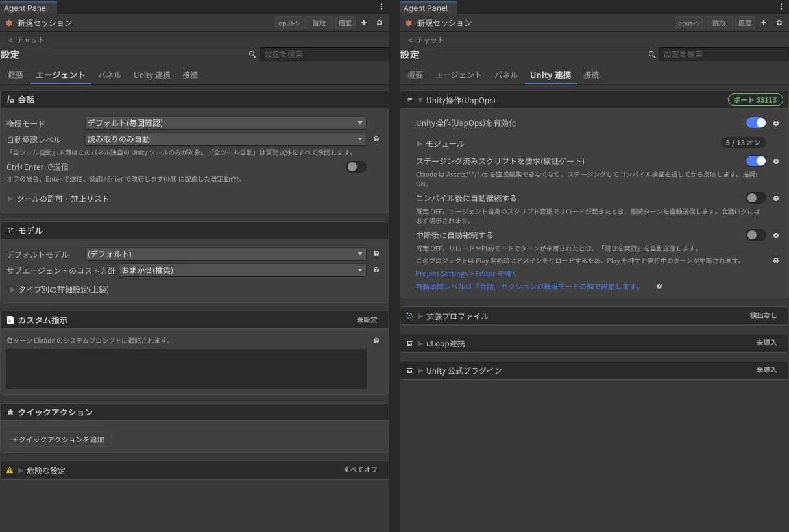
Task: Disable the Unity操作(UapOps)を有効化 toggle
Action: click(x=756, y=123)
